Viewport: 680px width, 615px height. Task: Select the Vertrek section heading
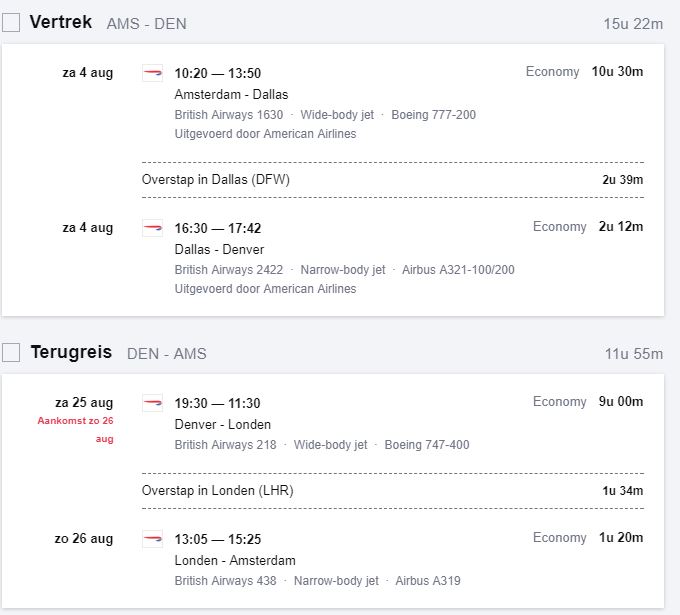[61, 22]
